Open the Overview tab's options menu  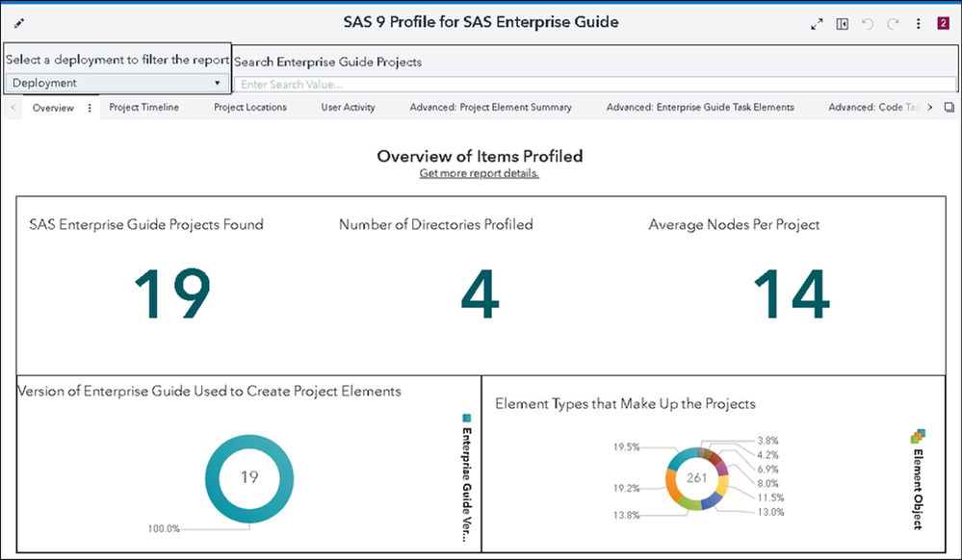[x=90, y=109]
